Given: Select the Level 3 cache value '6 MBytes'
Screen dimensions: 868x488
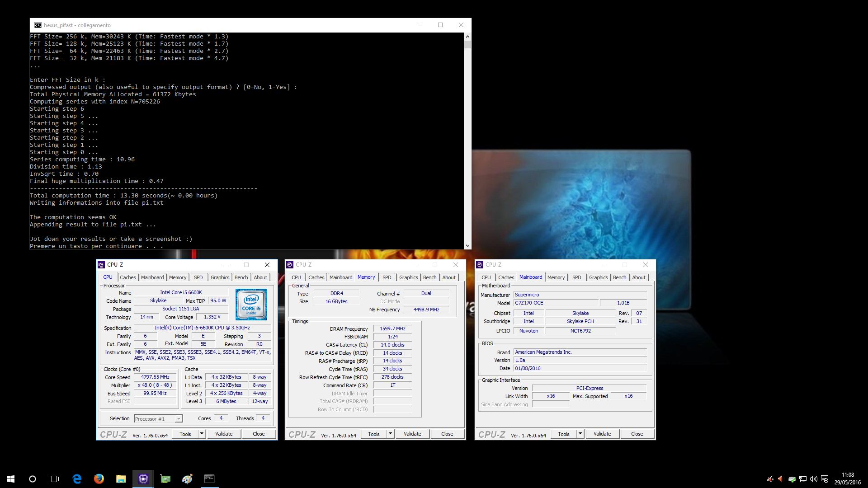Looking at the screenshot, I should [226, 401].
